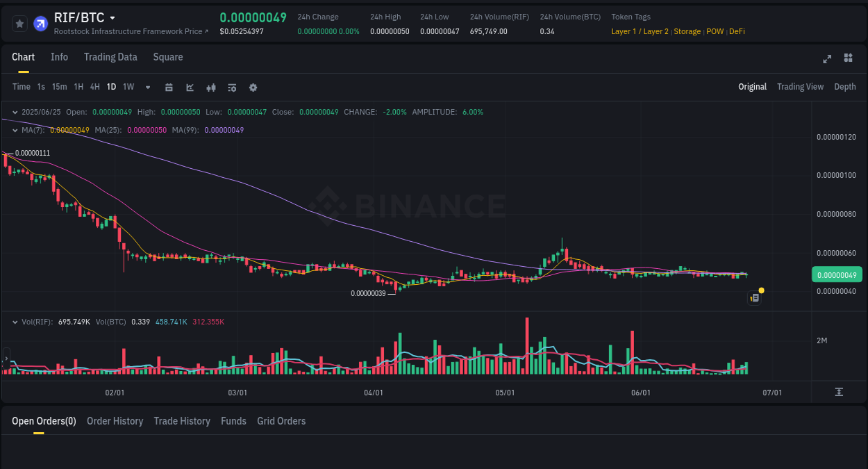The height and width of the screenshot is (469, 868).
Task: Select the 1W timeframe
Action: point(128,87)
